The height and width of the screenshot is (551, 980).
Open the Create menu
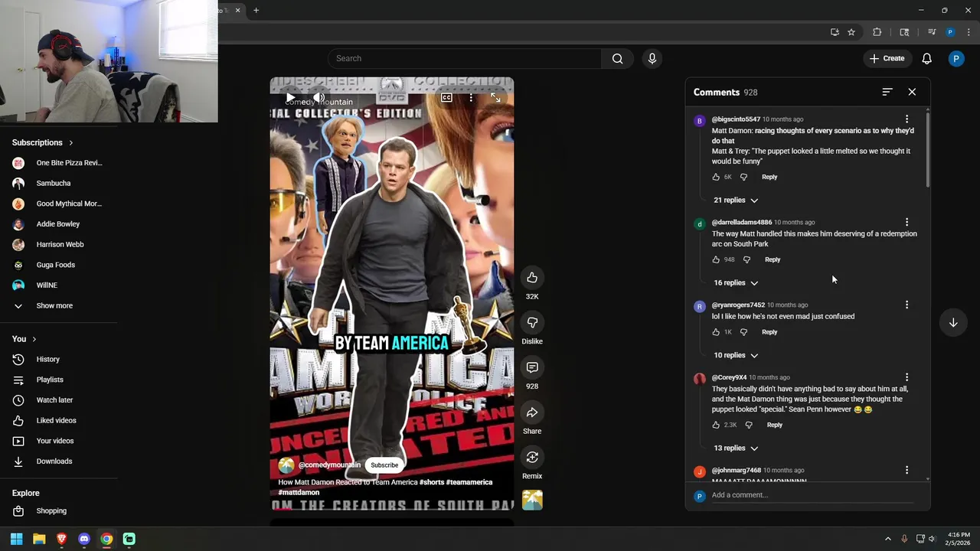887,58
